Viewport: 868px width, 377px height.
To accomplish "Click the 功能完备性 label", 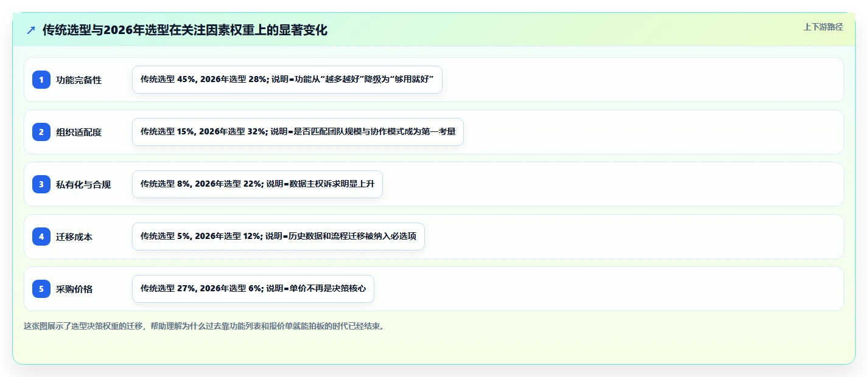I will 79,80.
